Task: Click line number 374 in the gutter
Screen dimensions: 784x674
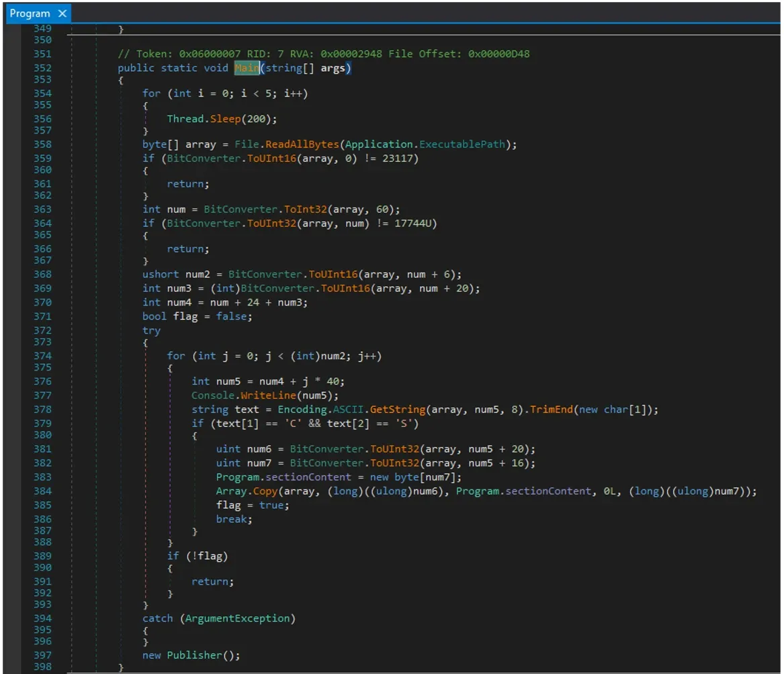Action: [42, 356]
